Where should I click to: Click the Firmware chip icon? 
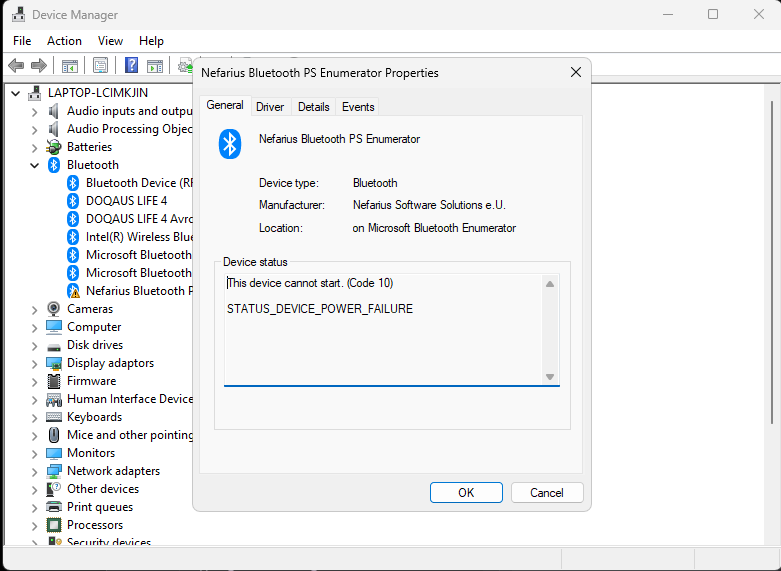(x=53, y=381)
